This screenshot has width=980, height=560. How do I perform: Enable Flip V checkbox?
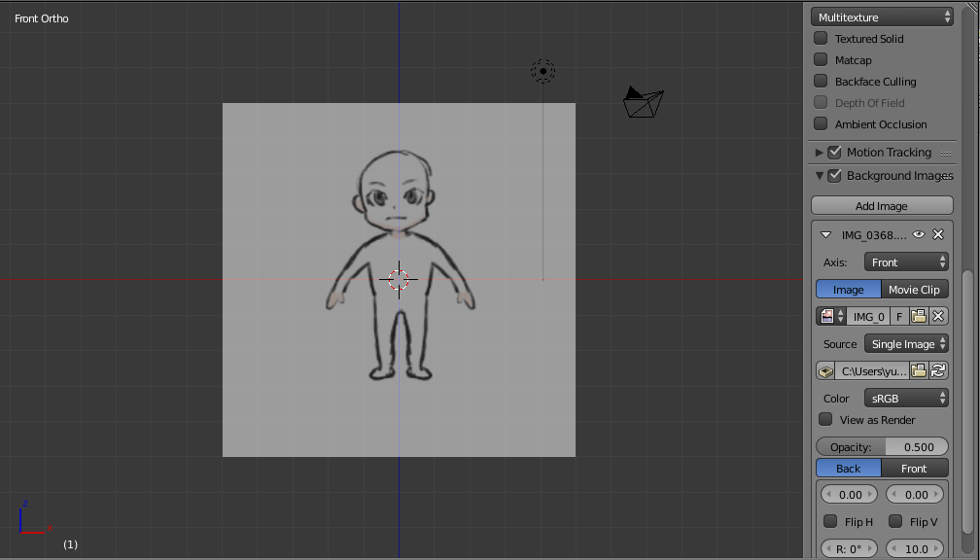[895, 521]
